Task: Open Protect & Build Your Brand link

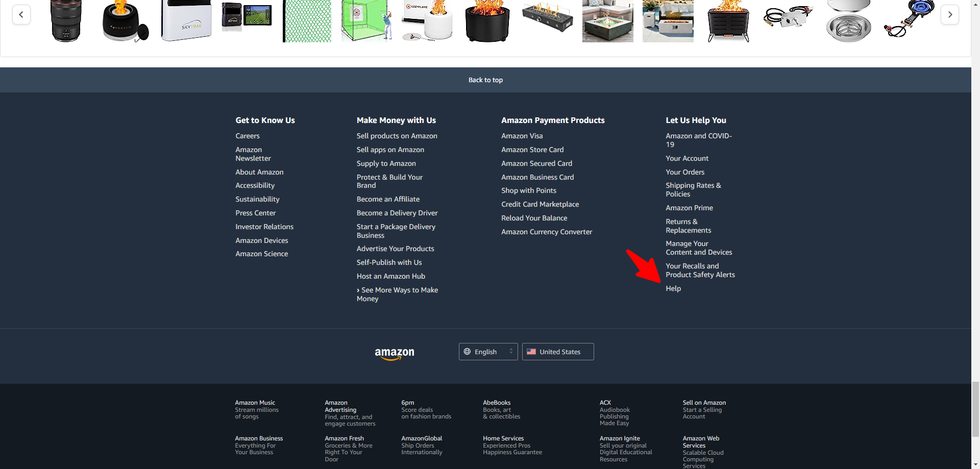Action: tap(389, 181)
